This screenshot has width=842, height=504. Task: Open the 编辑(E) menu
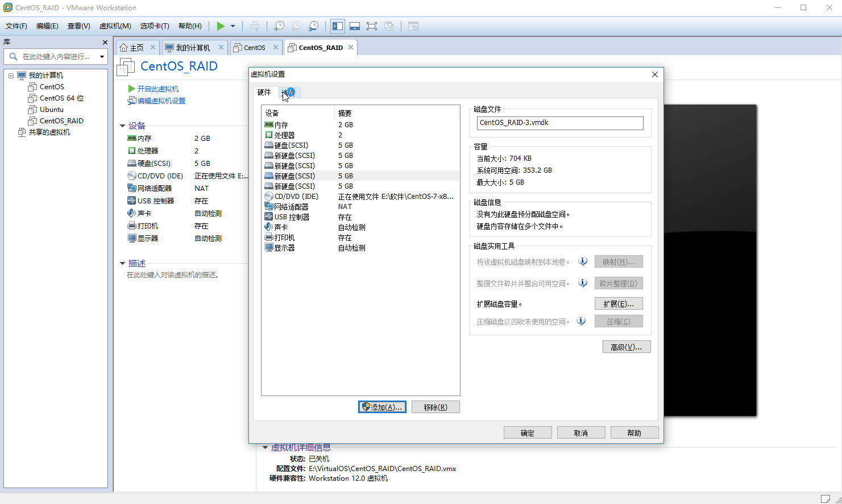pyautogui.click(x=47, y=26)
